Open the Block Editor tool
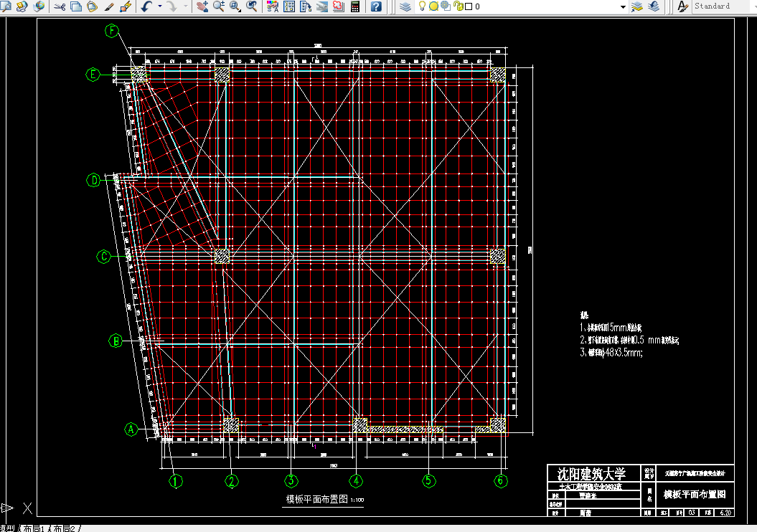 126,6
